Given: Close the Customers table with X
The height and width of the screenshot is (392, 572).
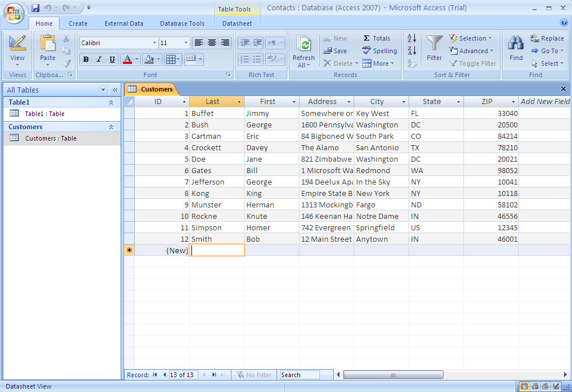Looking at the screenshot, I should point(563,89).
